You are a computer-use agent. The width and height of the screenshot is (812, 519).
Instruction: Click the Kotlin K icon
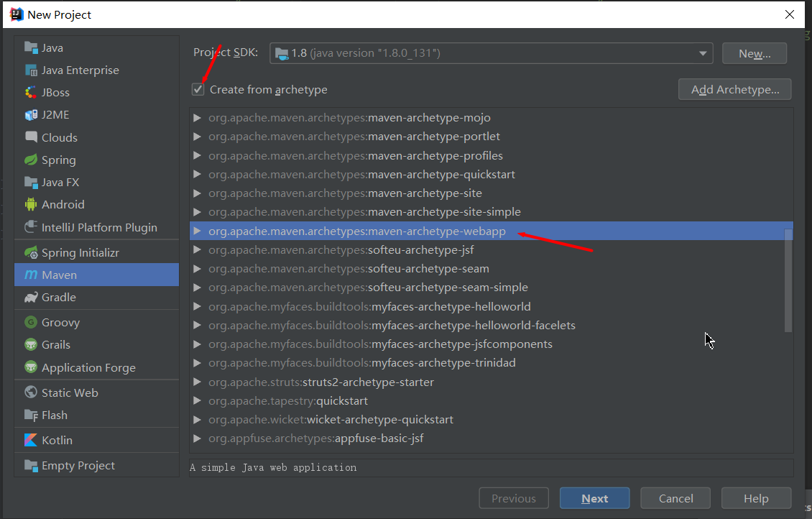pos(31,440)
